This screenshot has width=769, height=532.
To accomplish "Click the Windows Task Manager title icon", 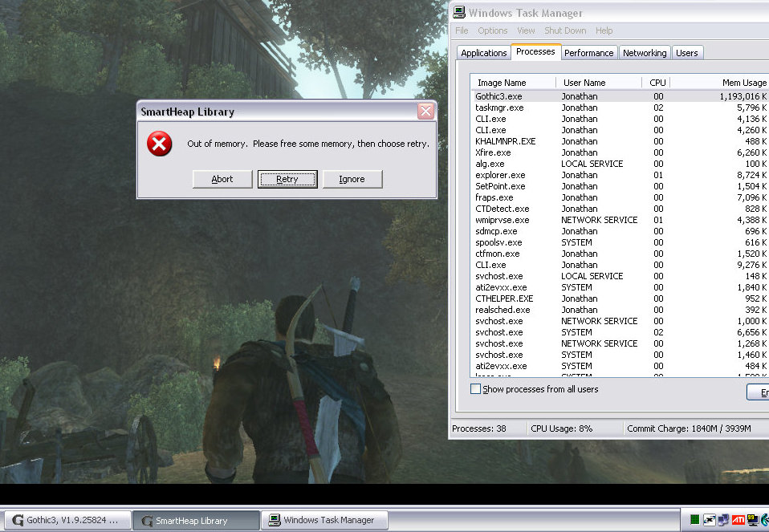I will click(x=459, y=12).
